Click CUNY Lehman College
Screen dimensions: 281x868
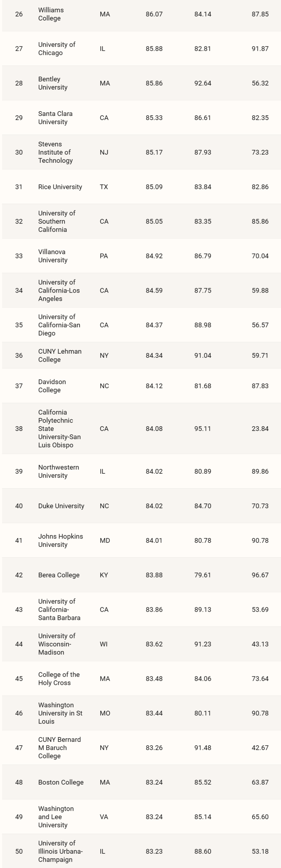tap(60, 355)
